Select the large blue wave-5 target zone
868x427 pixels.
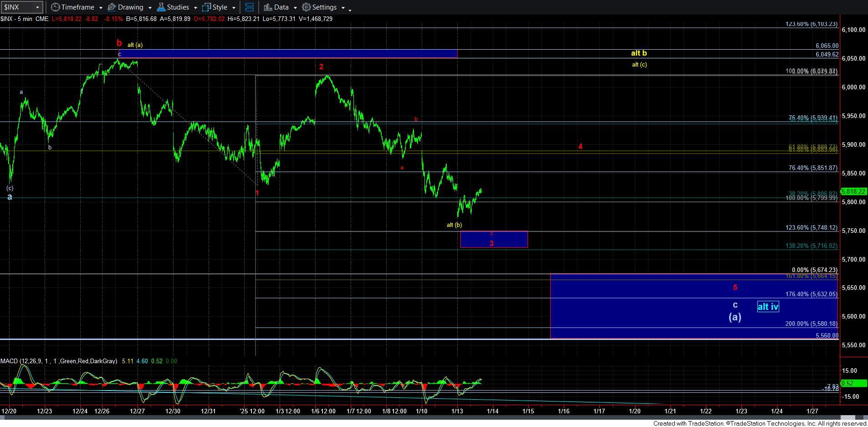(x=694, y=306)
